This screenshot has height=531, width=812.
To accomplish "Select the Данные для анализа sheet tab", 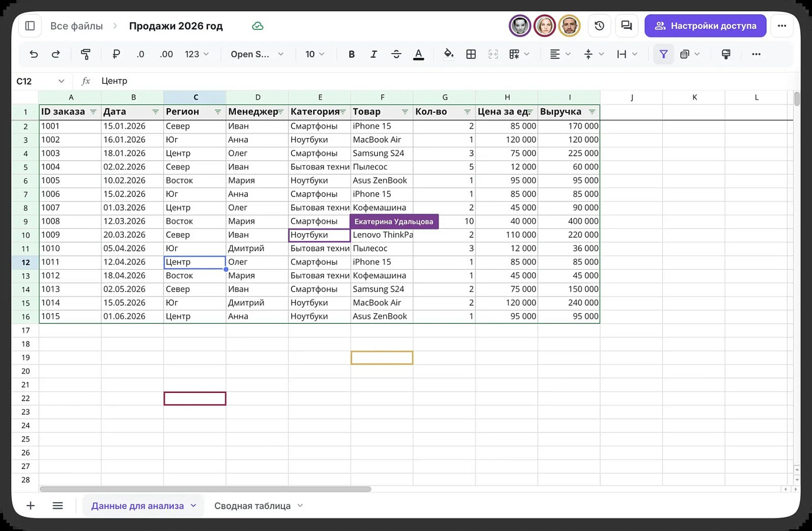I will coord(137,506).
